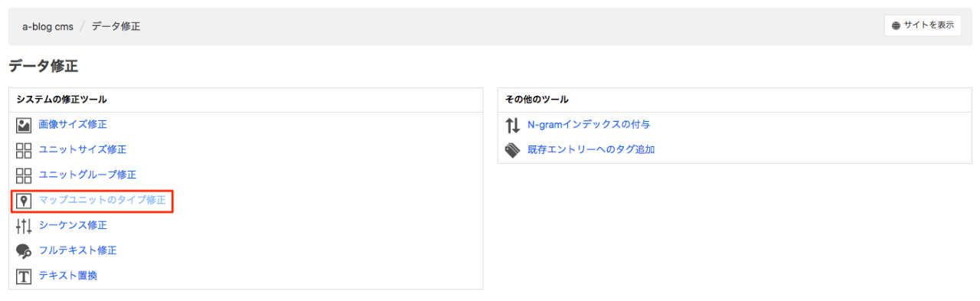Click the map pin icon

(24, 201)
